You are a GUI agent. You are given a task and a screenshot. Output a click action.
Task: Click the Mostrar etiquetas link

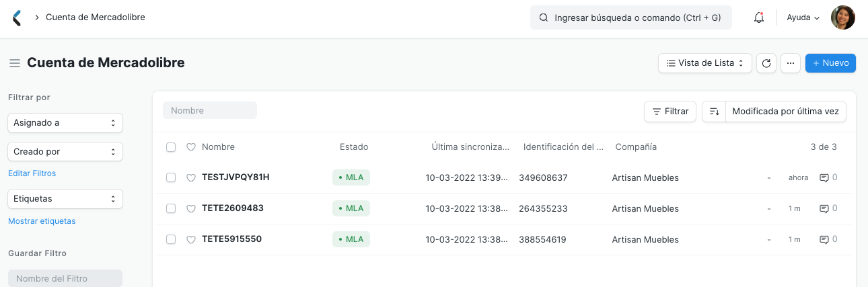pyautogui.click(x=42, y=221)
